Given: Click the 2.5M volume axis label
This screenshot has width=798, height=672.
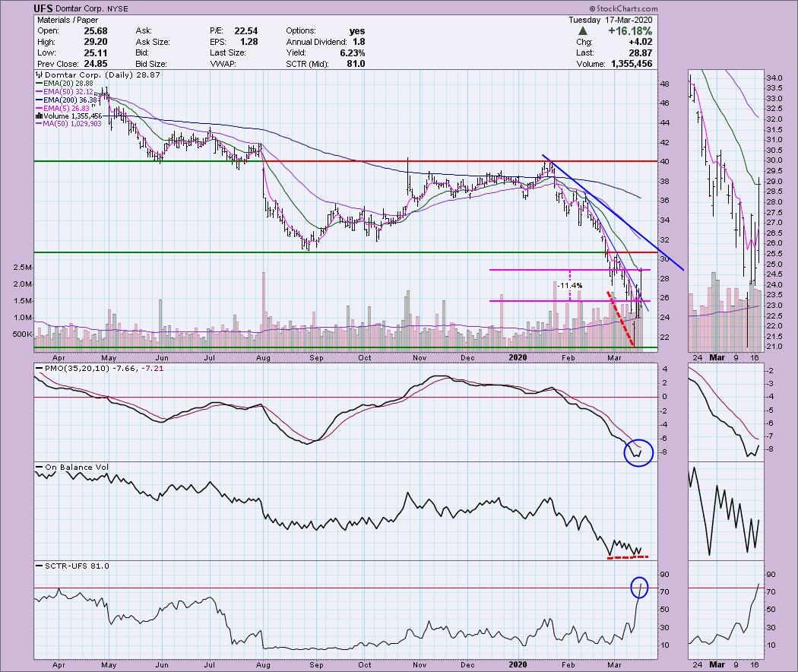Looking at the screenshot, I should click(24, 268).
